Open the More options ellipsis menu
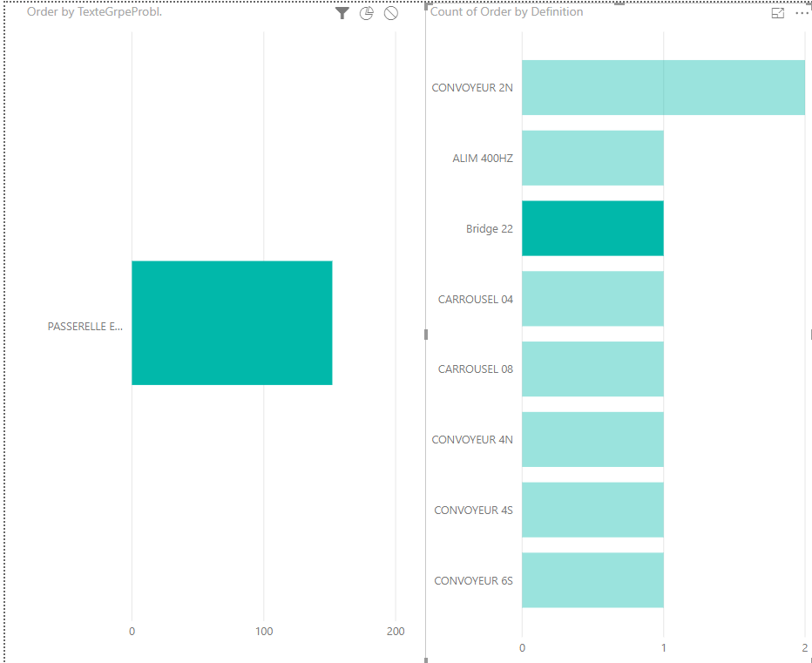812x663 pixels. [802, 13]
